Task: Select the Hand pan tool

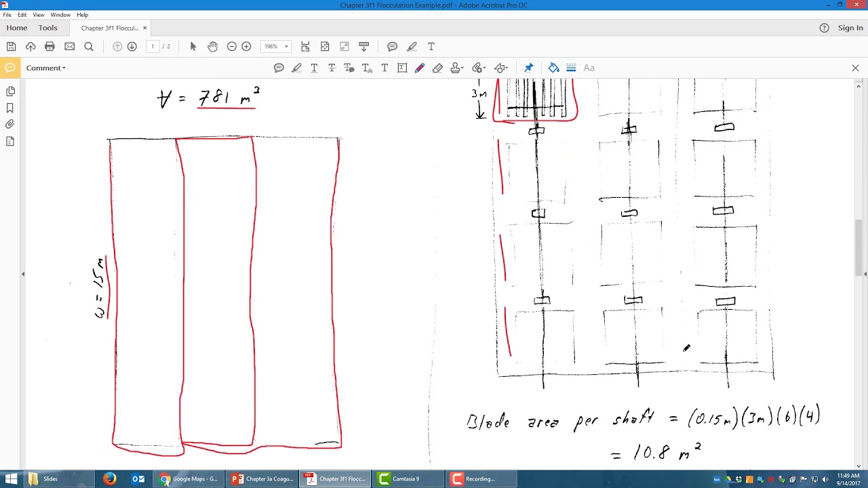Action: (212, 47)
